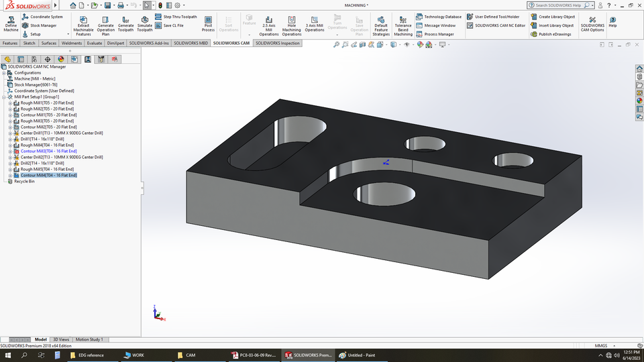Select Stock Manager[6061-T6] tree item
The width and height of the screenshot is (644, 362).
(36, 85)
